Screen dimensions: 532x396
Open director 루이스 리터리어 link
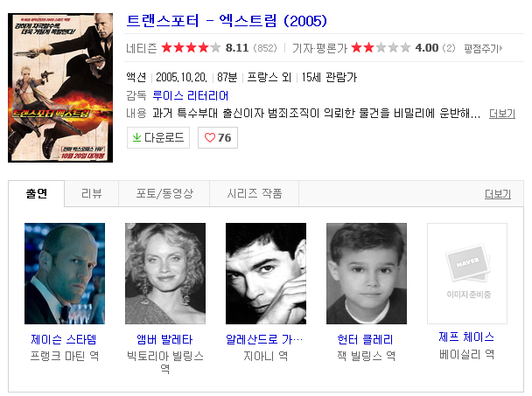(x=191, y=95)
